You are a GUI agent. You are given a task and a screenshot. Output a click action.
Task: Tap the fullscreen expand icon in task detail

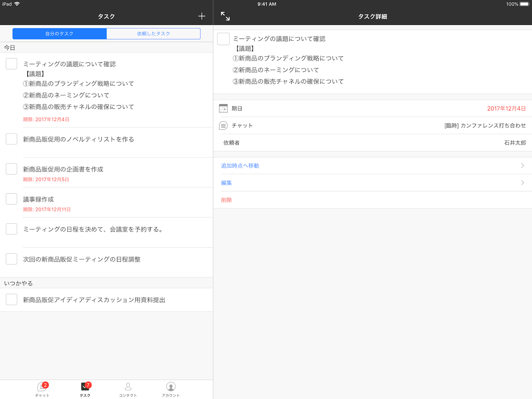point(225,16)
